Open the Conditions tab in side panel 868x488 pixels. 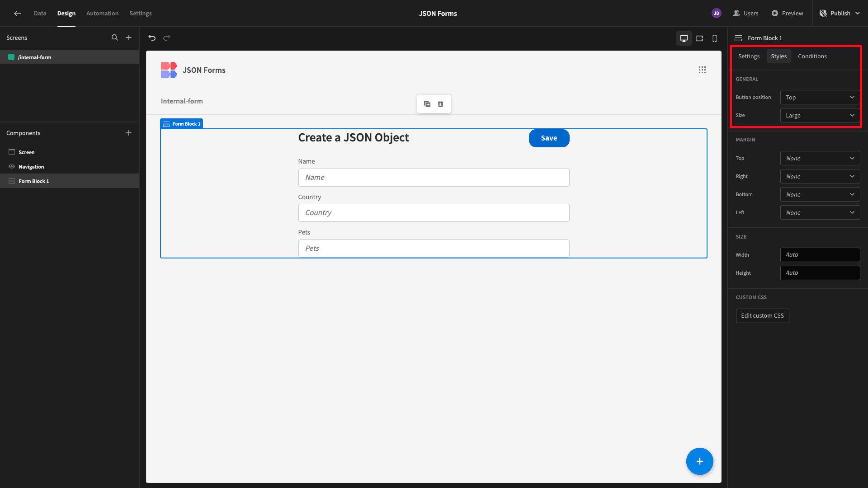point(812,56)
